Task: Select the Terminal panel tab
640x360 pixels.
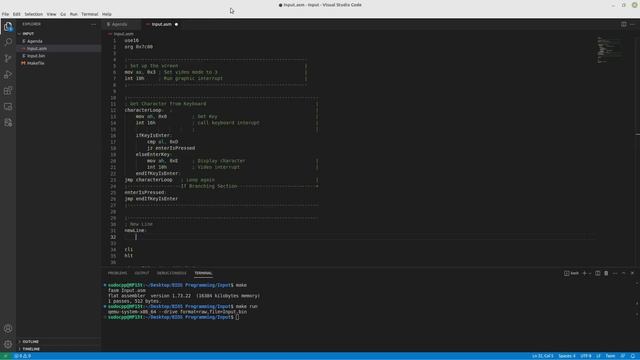Action: 203,273
